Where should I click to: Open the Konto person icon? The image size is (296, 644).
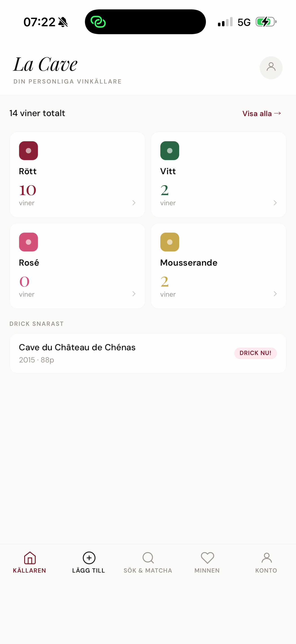tap(266, 558)
